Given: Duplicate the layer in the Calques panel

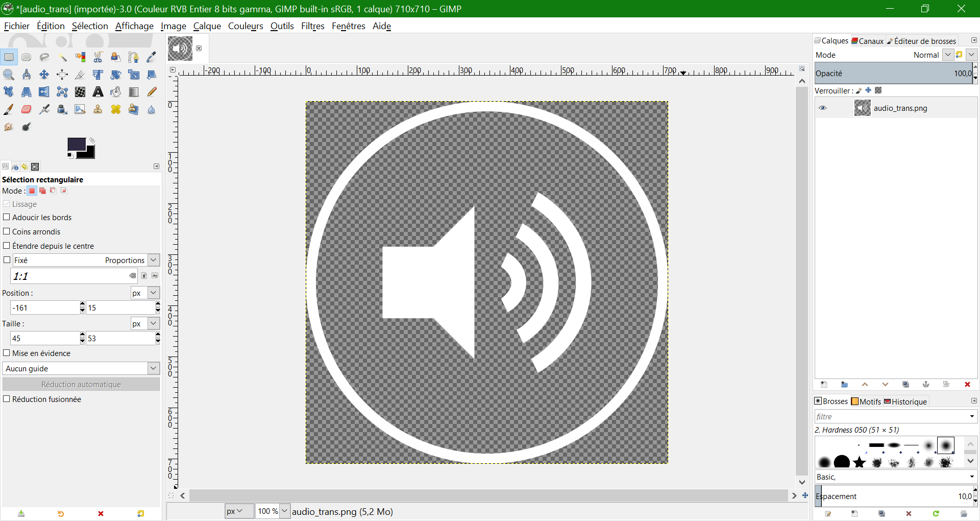Looking at the screenshot, I should tap(905, 385).
